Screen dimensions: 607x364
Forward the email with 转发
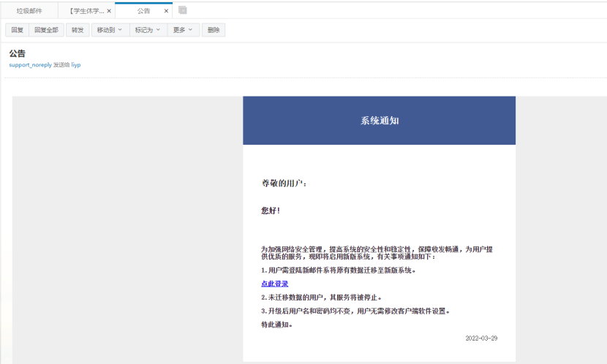click(x=78, y=30)
